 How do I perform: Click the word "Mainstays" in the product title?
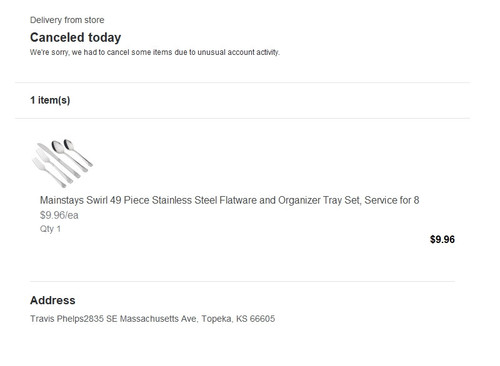pyautogui.click(x=62, y=200)
